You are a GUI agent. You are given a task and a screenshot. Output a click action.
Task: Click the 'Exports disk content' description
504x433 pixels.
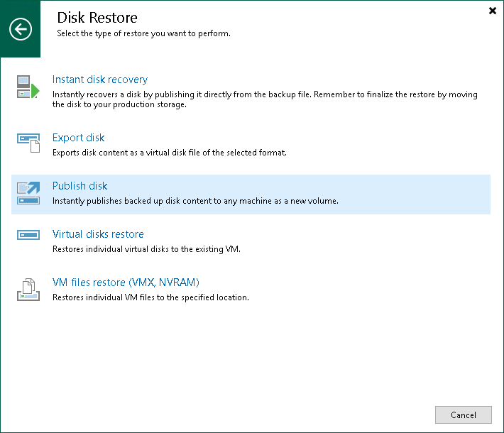pos(169,153)
